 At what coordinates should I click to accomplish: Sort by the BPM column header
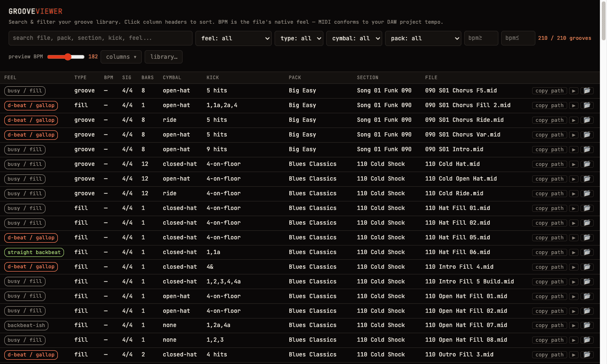tap(109, 78)
